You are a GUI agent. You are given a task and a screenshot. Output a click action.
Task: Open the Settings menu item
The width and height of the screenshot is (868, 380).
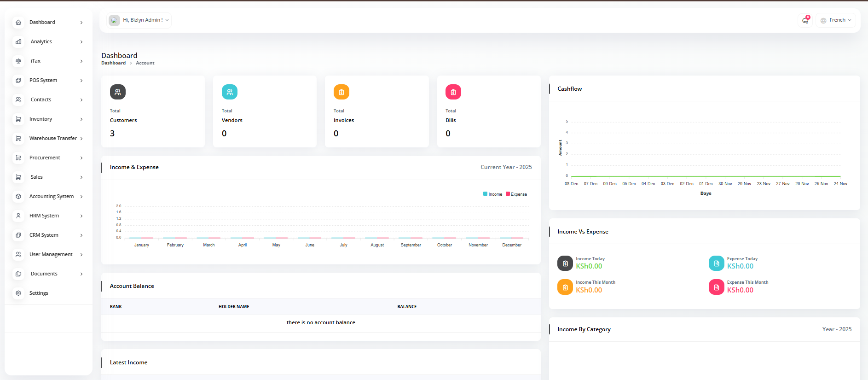pos(48,293)
